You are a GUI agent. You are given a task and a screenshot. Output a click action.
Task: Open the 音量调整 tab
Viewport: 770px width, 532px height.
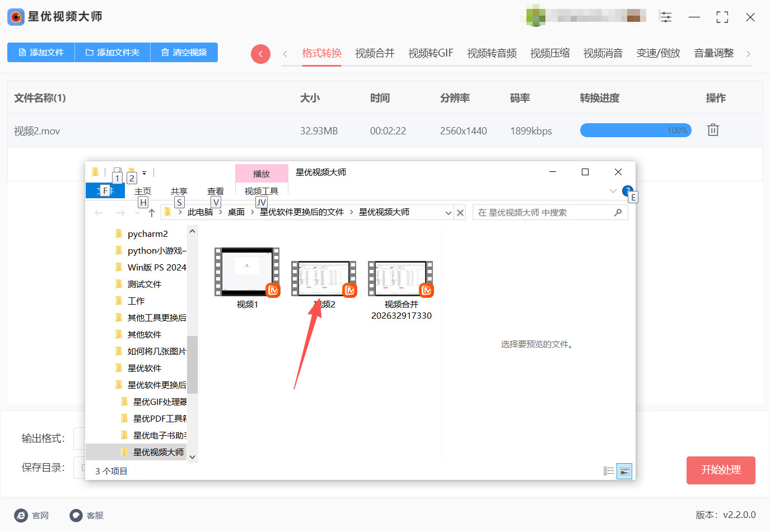[x=714, y=53]
